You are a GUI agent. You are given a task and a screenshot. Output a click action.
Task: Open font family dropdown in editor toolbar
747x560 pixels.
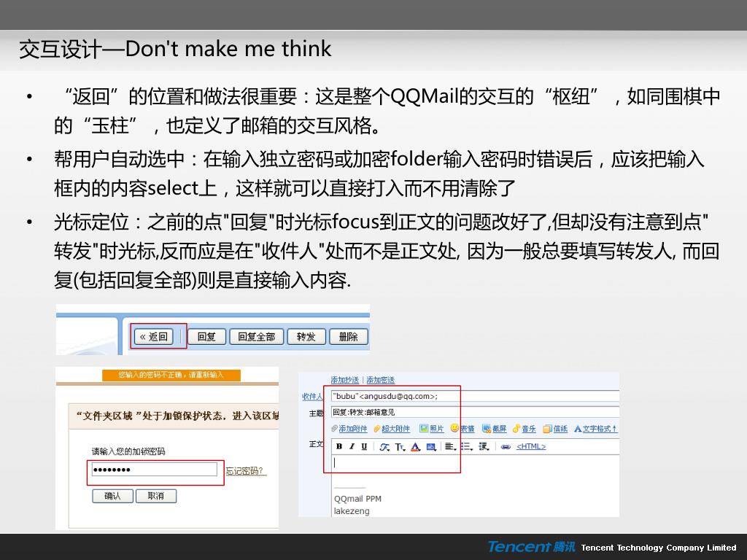pos(384,447)
